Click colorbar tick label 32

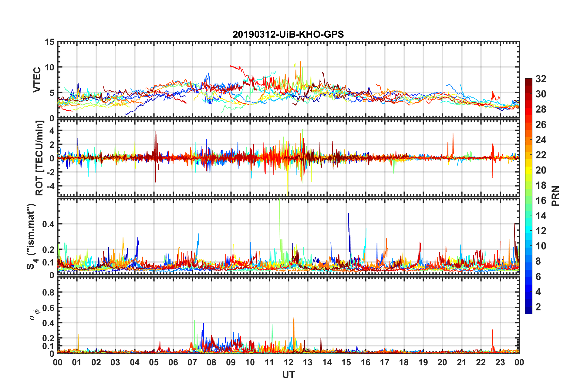tap(541, 79)
